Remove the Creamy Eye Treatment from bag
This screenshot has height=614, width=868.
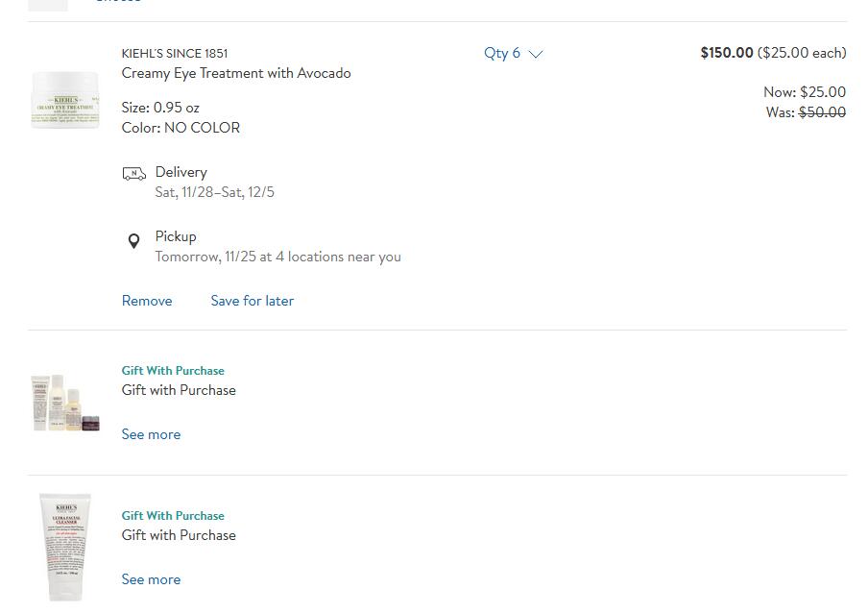[147, 301]
